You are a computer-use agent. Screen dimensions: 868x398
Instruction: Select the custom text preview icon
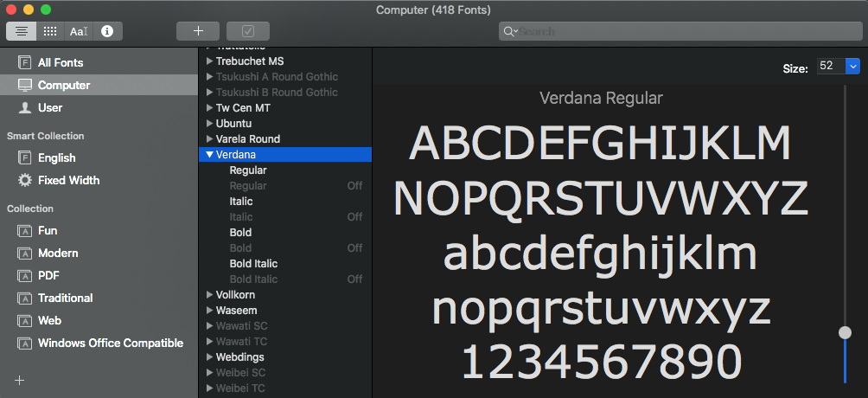click(79, 31)
